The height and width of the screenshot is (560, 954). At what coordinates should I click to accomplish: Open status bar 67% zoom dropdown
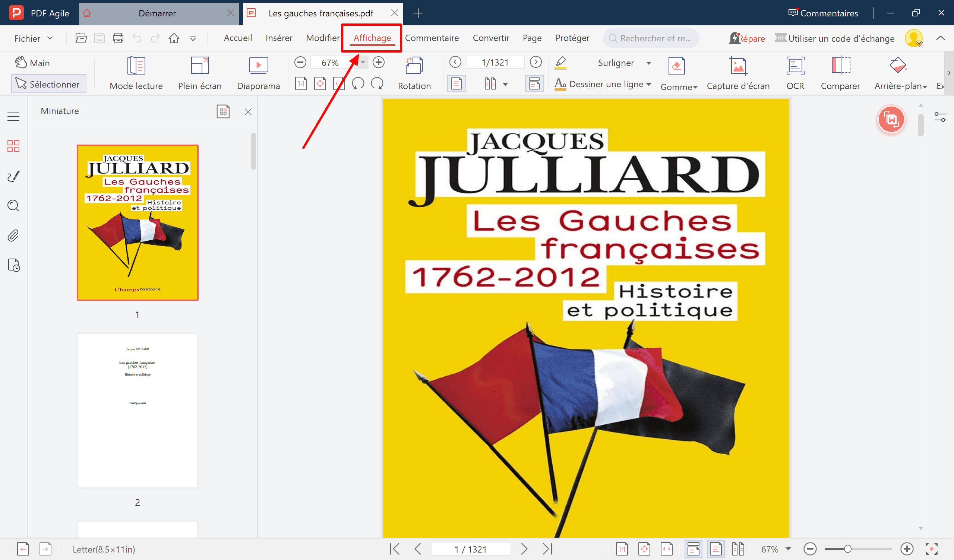[x=789, y=549]
